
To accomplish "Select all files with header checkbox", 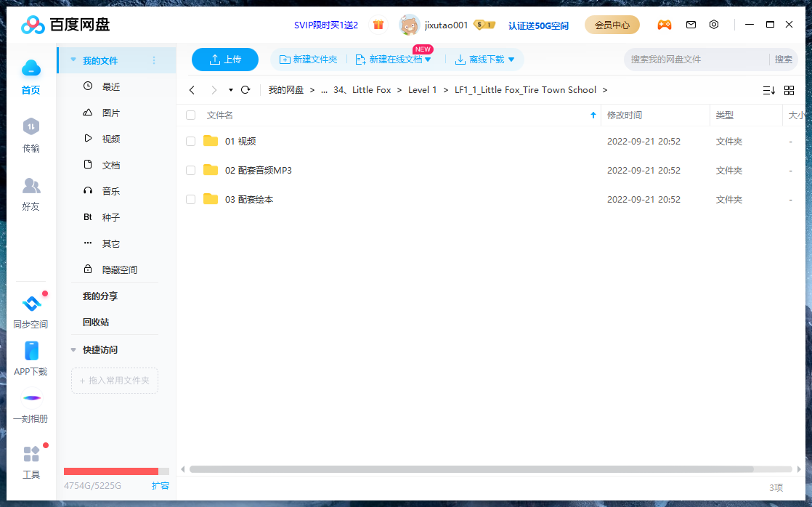I will click(x=190, y=115).
